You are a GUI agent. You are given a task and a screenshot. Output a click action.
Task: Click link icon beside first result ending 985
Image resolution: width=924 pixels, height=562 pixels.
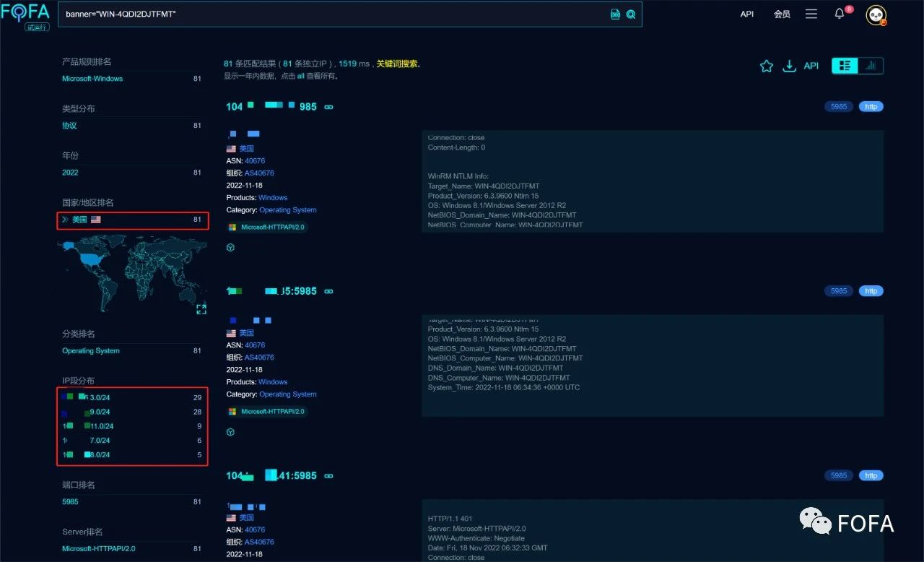coord(328,107)
